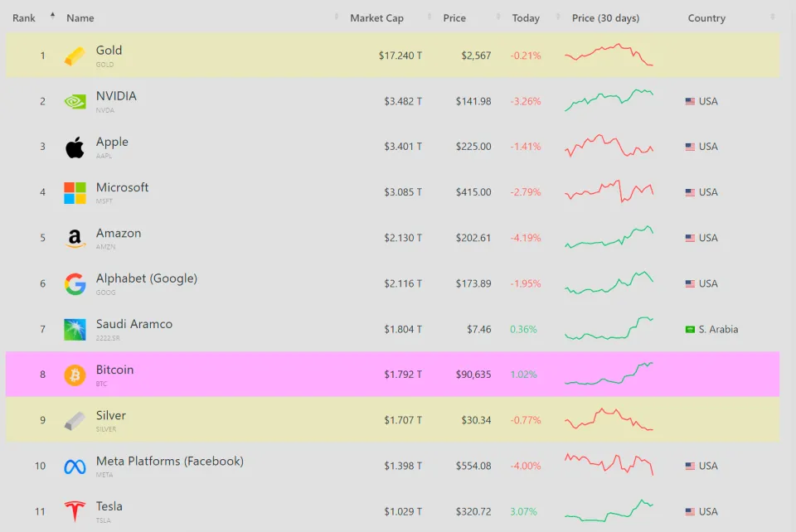Sort table by Country column

coord(706,17)
